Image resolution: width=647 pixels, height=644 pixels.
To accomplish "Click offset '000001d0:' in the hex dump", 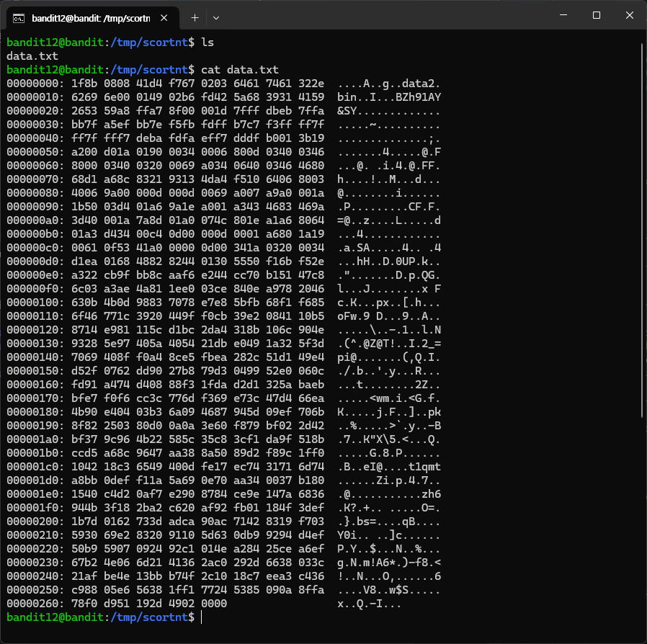I will click(x=35, y=480).
